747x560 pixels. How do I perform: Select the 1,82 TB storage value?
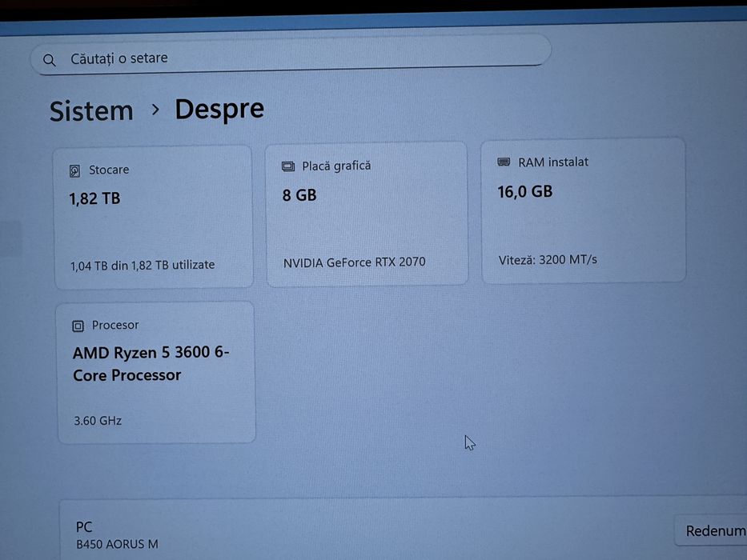coord(94,198)
